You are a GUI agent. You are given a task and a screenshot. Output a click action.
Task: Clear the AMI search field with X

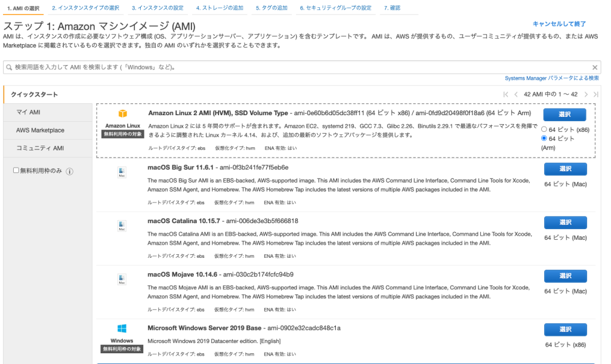pos(595,67)
